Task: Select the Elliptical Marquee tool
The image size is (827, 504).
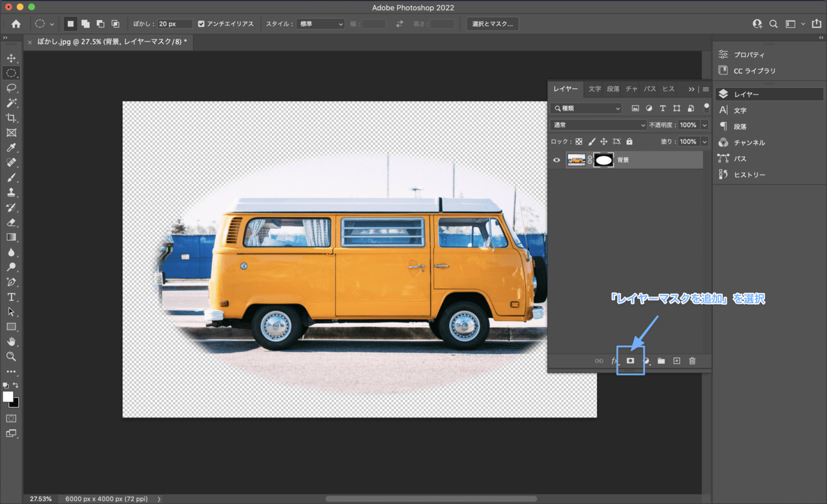Action: coord(11,72)
